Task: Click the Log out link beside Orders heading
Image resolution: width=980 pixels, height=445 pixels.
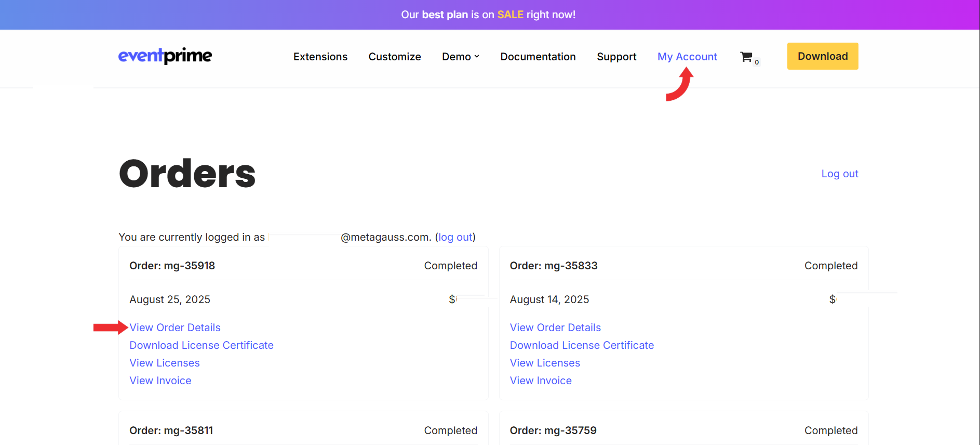Action: (x=839, y=174)
